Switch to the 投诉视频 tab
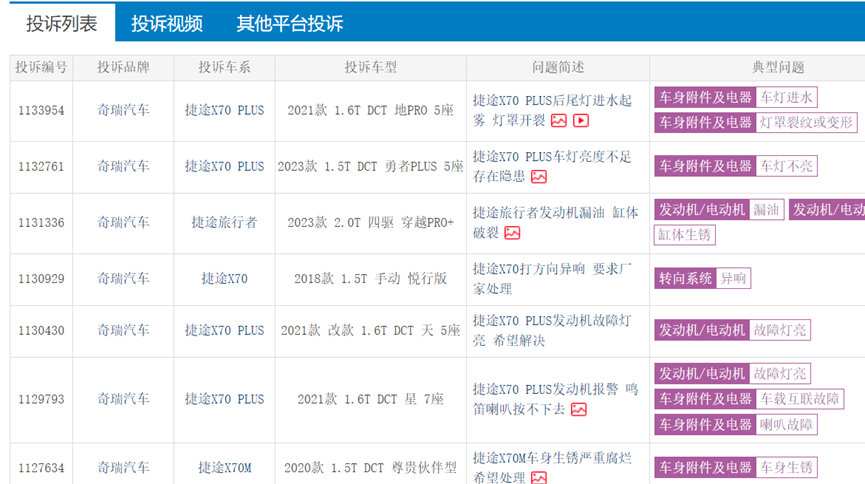 pyautogui.click(x=167, y=23)
